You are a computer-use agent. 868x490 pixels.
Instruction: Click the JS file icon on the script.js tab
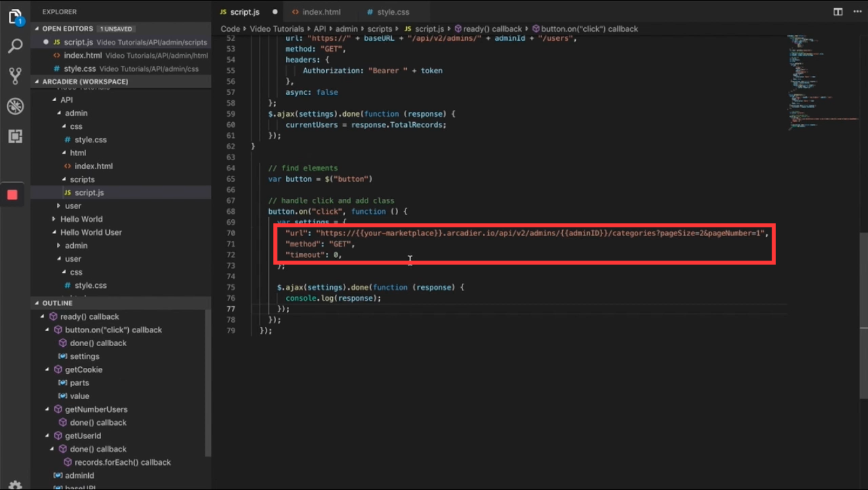pos(223,12)
